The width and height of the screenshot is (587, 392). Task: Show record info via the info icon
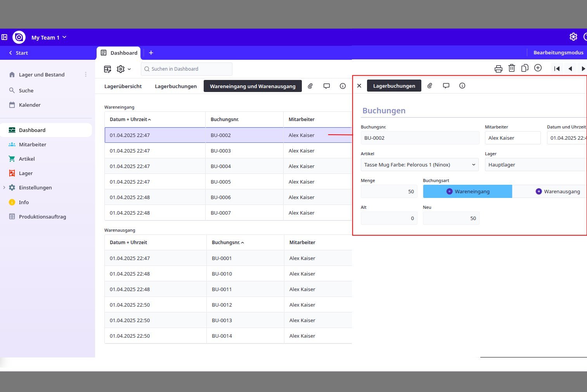462,85
